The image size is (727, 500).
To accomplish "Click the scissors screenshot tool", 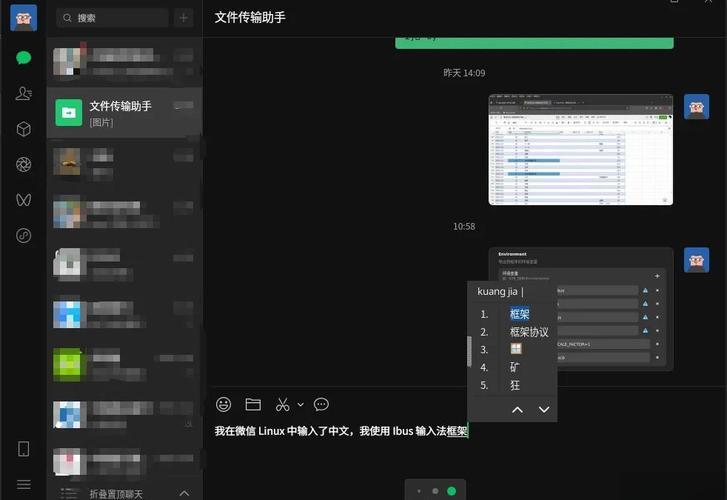I will coord(282,404).
